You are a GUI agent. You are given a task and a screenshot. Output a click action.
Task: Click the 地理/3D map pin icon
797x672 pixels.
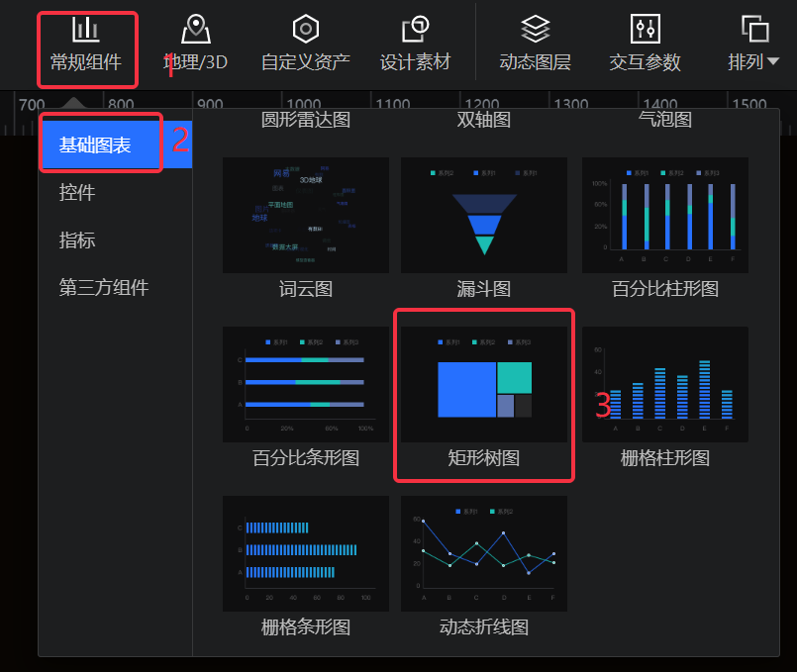195,30
